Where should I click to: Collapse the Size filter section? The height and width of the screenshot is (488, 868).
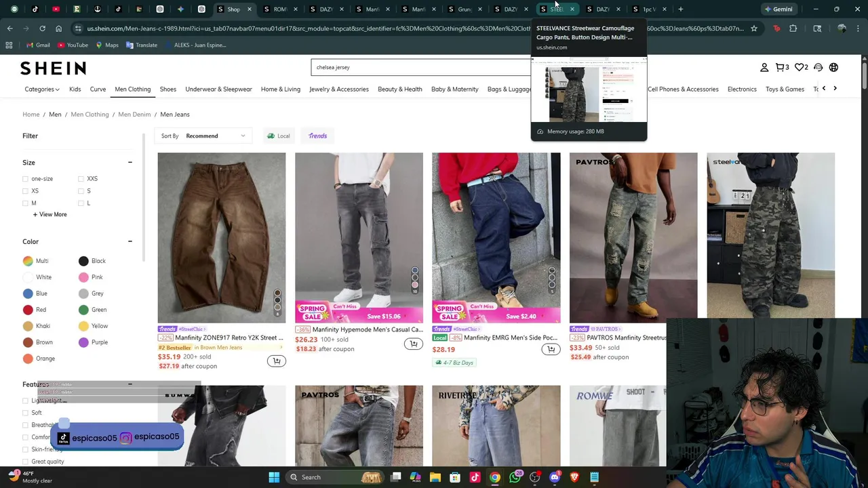tap(130, 163)
